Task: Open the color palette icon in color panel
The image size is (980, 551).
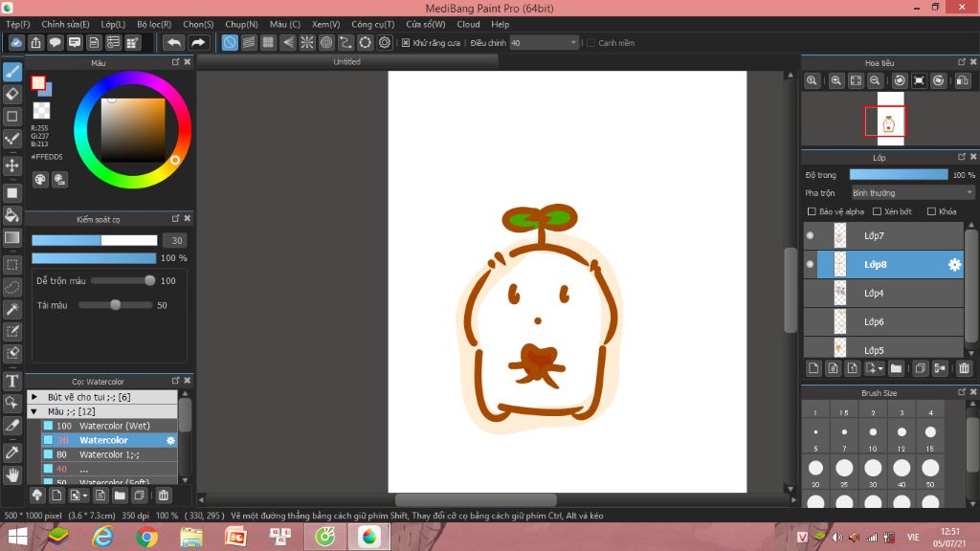Action: coord(40,180)
